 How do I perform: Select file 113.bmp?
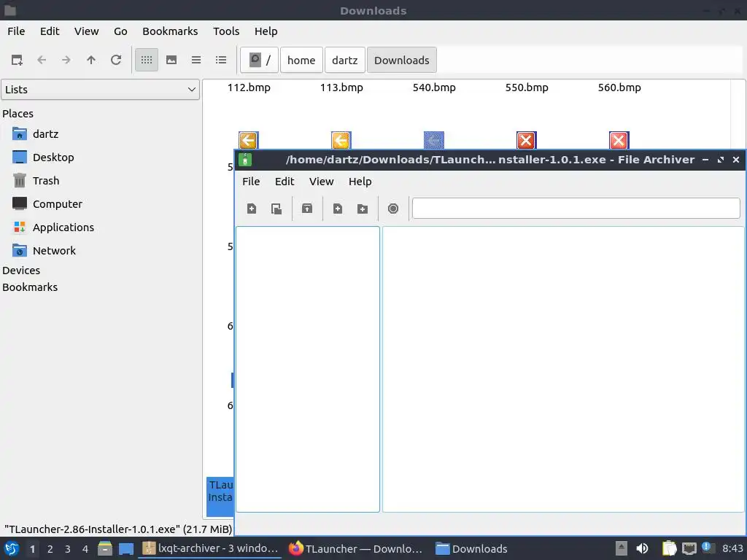[341, 87]
